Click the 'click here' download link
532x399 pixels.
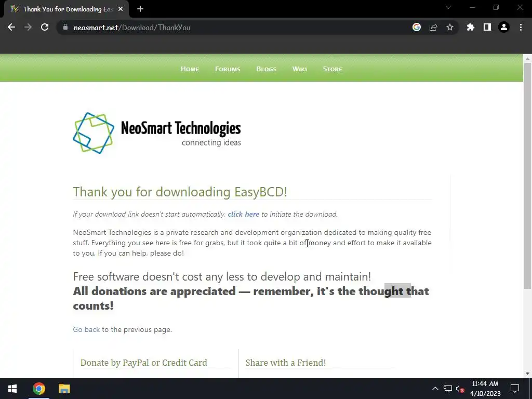point(244,215)
